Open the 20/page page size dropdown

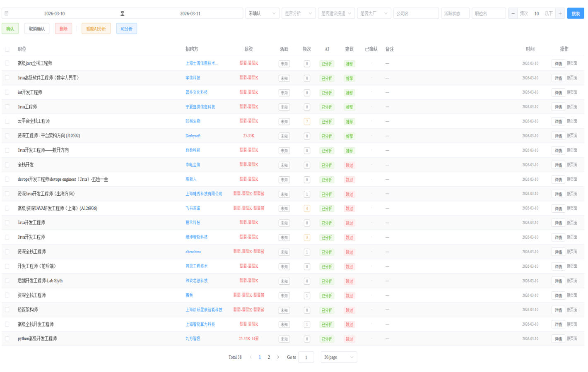(338, 357)
